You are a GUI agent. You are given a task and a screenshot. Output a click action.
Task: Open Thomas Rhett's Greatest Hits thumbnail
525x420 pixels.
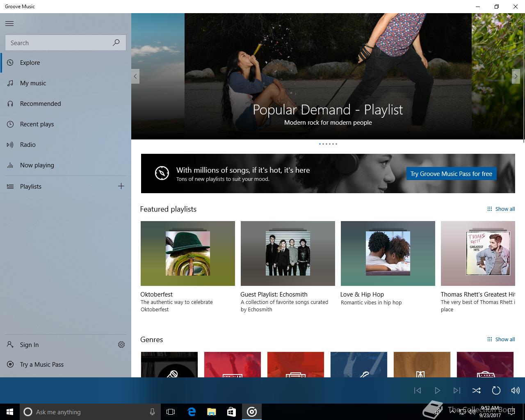click(478, 253)
